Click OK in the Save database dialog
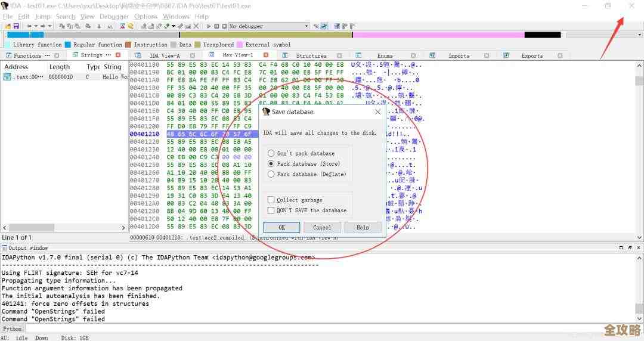 pos(281,227)
